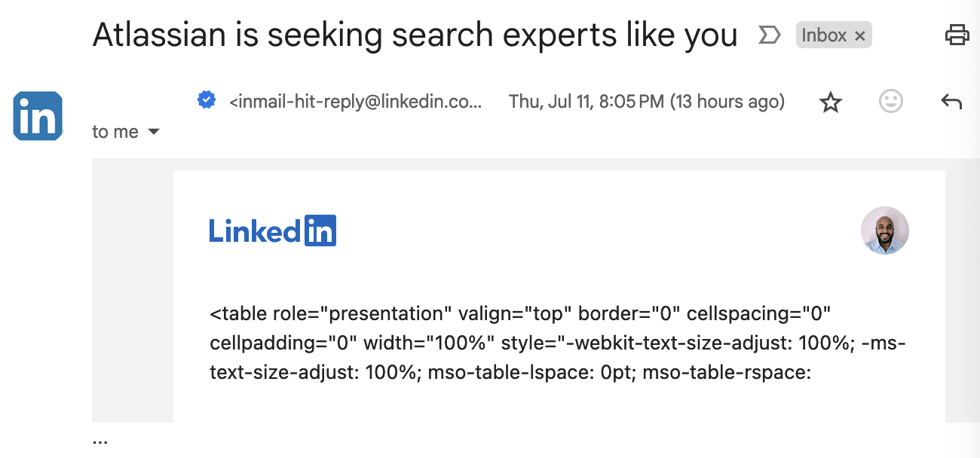
Task: Open the LinkedIn logo in the email body
Action: [x=272, y=231]
